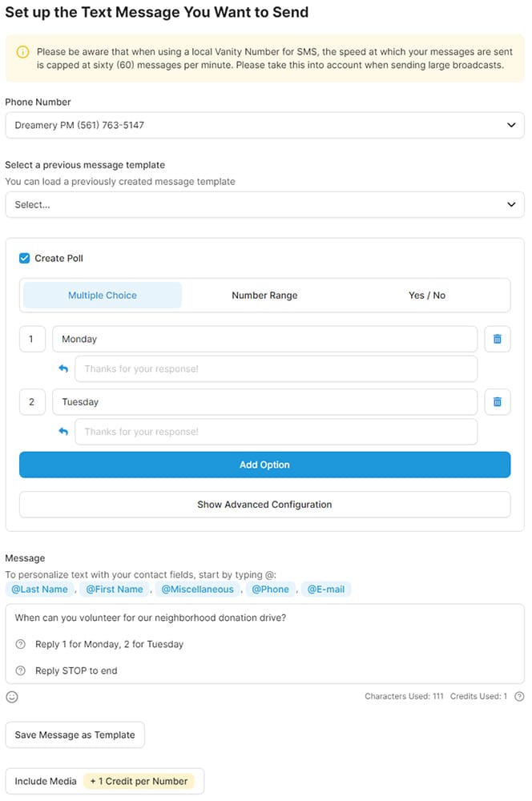Image resolution: width=532 pixels, height=801 pixels.
Task: Select the Multiple Choice poll tab
Action: click(103, 295)
